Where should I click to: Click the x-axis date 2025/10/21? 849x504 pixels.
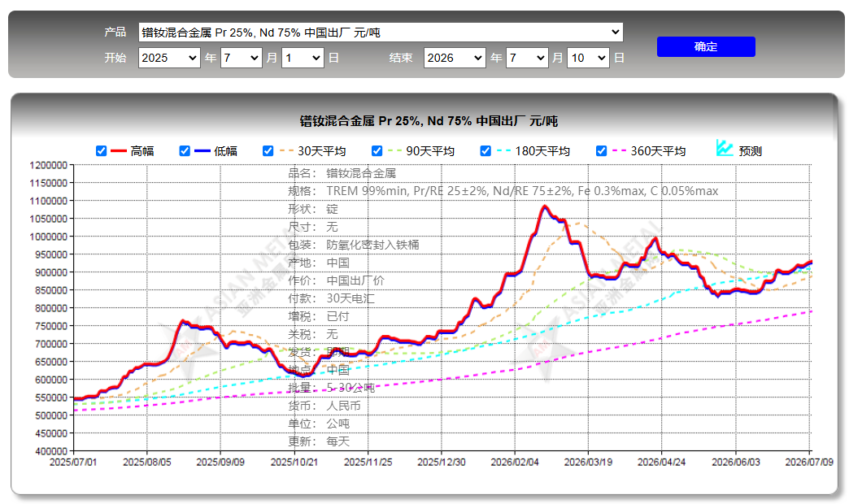(294, 462)
